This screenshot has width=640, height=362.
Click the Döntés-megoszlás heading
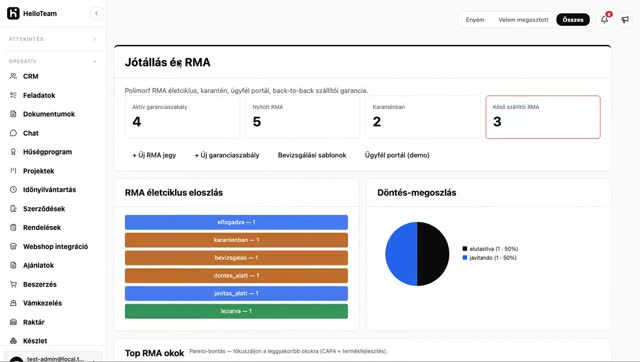click(417, 193)
